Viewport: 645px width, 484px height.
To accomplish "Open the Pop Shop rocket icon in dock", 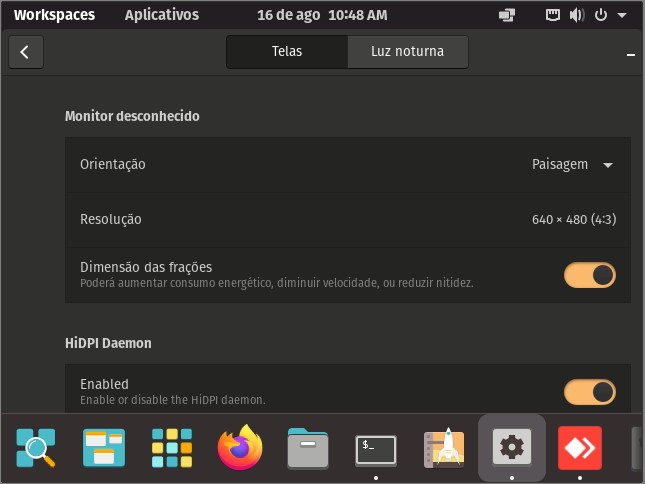I will click(x=444, y=448).
